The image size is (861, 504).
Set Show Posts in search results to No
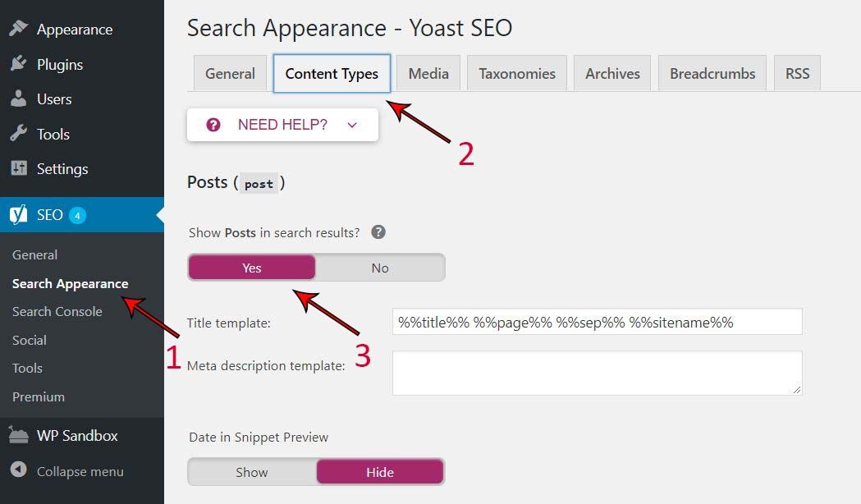(379, 268)
